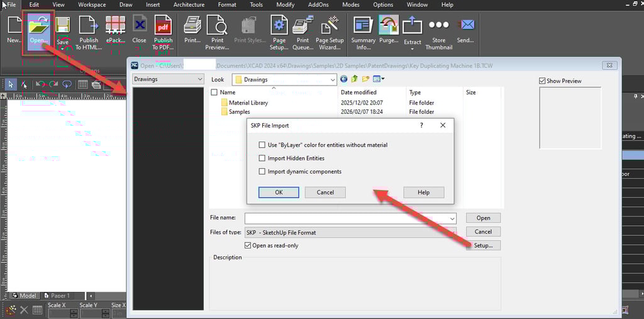Switch to the Model tab
Viewport: 644px width, 319px height.
25,296
